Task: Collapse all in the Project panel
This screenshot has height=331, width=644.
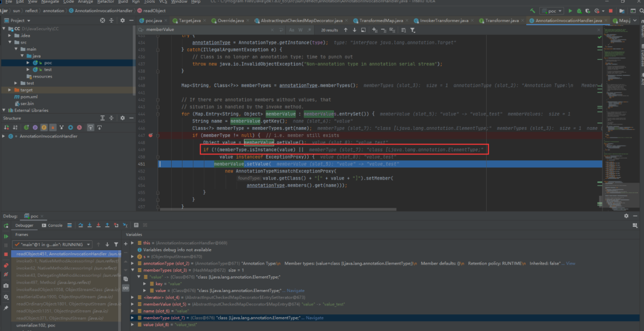Action: tap(111, 20)
